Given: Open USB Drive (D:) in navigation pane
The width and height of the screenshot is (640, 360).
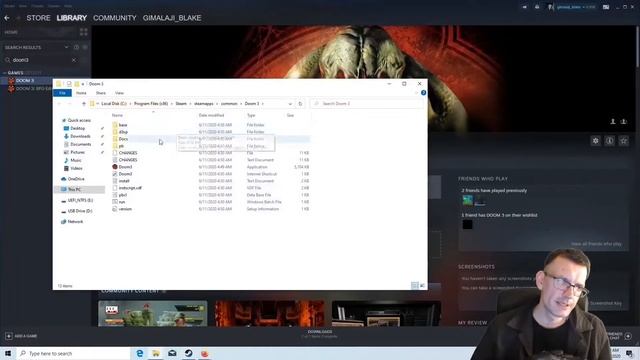Looking at the screenshot, I should [x=80, y=211].
